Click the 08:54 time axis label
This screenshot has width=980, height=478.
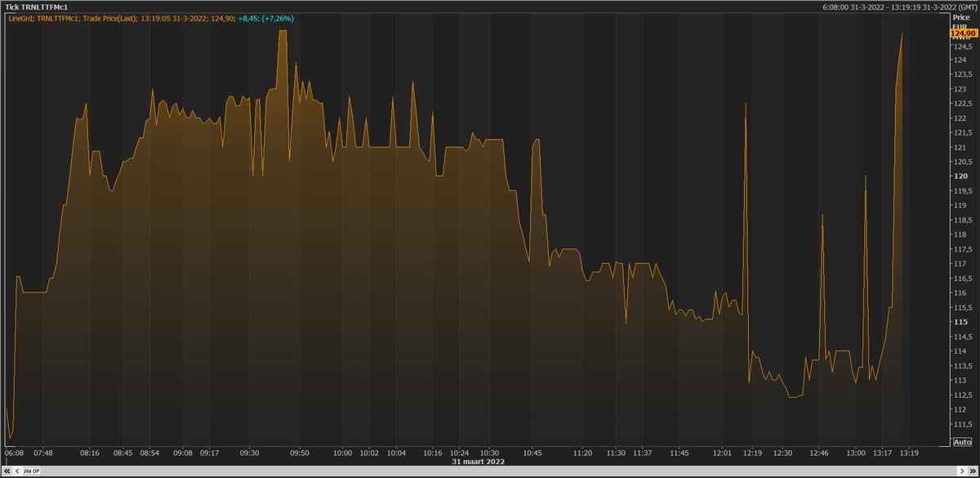click(150, 453)
